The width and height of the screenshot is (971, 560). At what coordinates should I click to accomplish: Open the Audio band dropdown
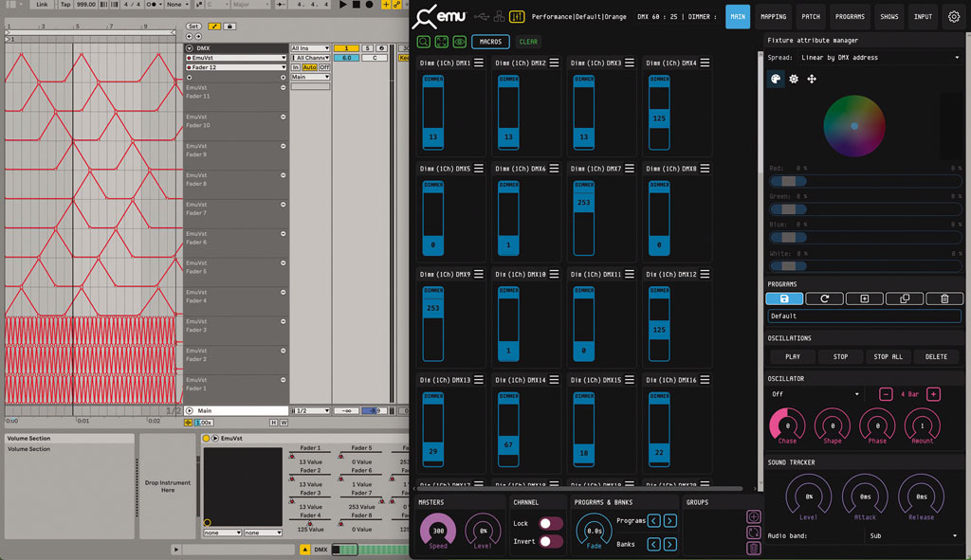[x=912, y=536]
